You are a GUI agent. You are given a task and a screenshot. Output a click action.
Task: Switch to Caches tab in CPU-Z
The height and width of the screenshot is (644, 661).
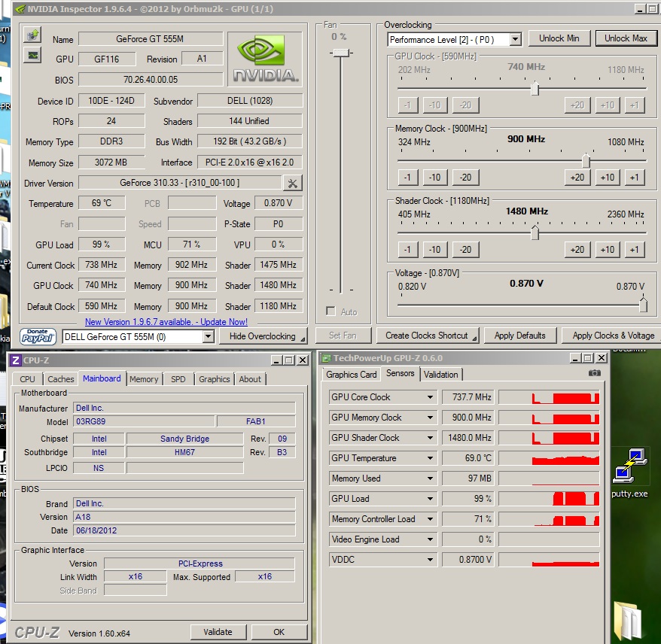pyautogui.click(x=61, y=379)
